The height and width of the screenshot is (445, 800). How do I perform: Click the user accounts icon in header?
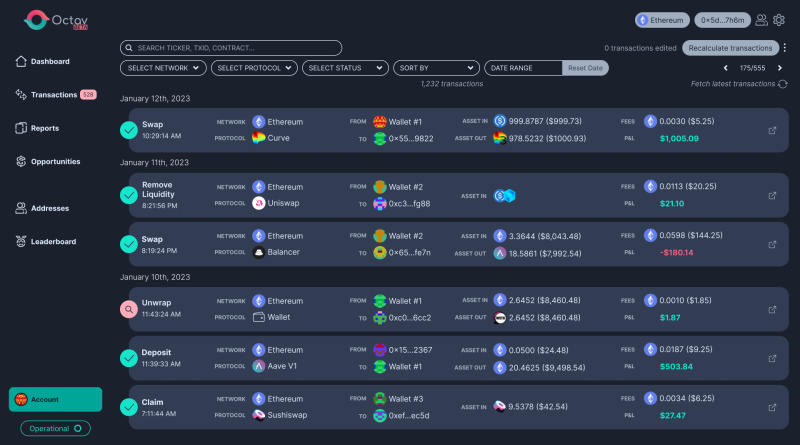762,20
